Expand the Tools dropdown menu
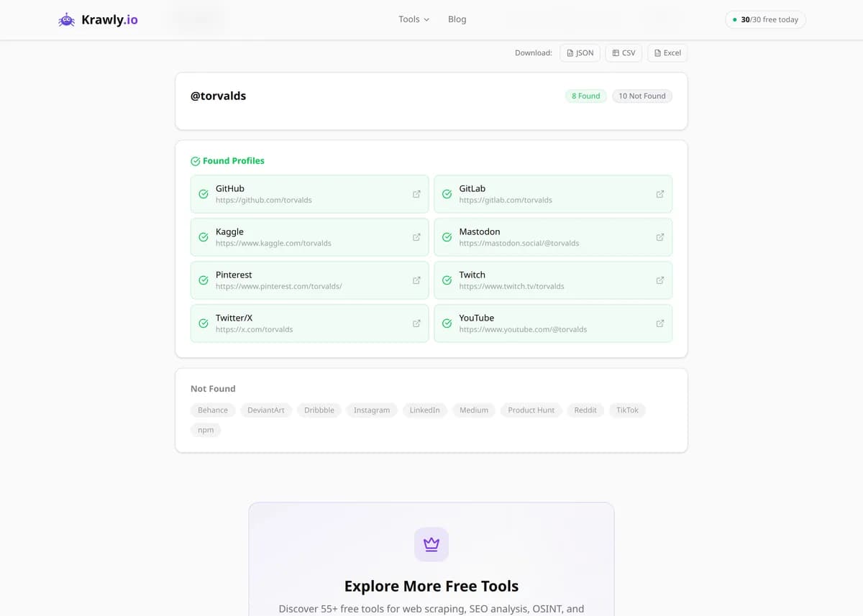This screenshot has height=616, width=863. pyautogui.click(x=414, y=19)
